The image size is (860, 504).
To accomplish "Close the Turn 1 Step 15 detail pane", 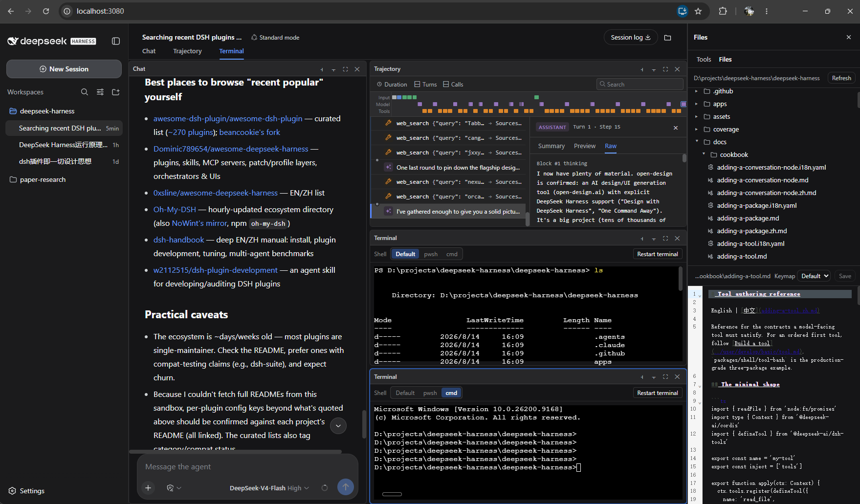I will pos(676,128).
